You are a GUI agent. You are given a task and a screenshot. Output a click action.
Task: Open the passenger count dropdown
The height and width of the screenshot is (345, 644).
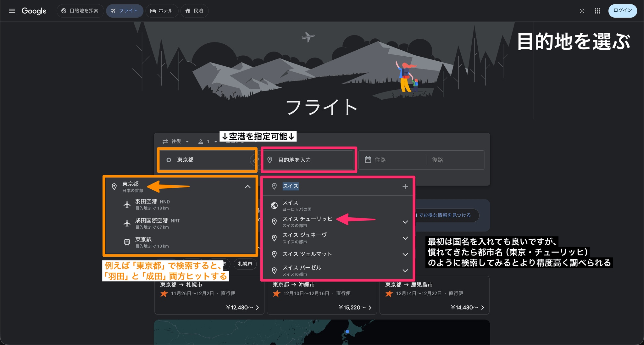tap(208, 142)
